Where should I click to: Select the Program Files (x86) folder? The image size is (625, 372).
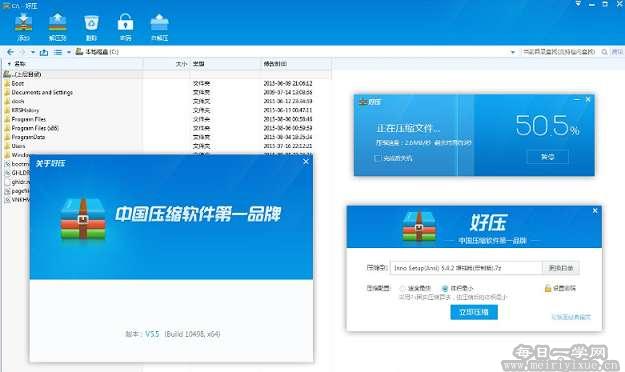35,128
